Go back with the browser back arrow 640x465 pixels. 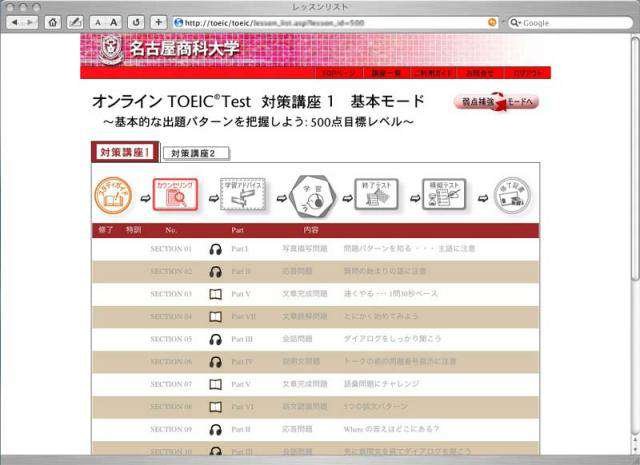15,22
